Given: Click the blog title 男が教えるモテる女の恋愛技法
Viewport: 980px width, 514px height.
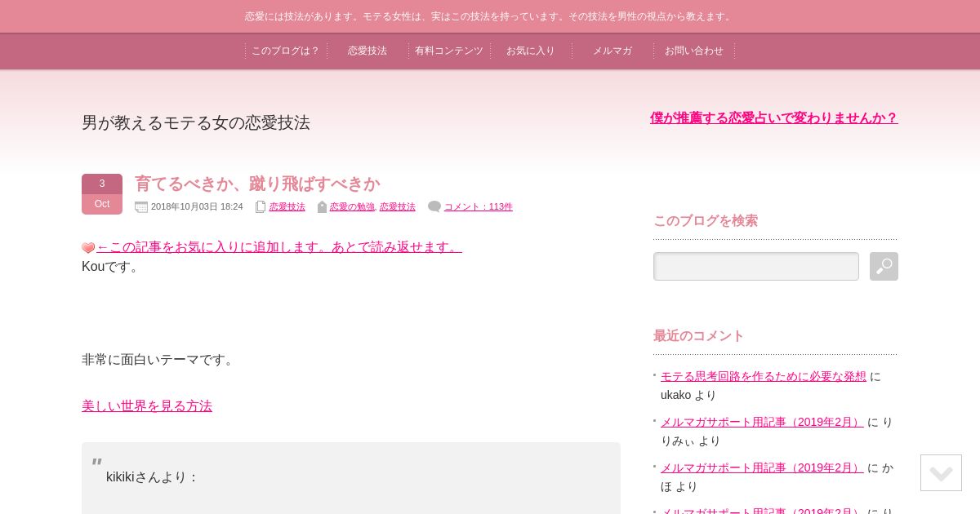Looking at the screenshot, I should 196,122.
